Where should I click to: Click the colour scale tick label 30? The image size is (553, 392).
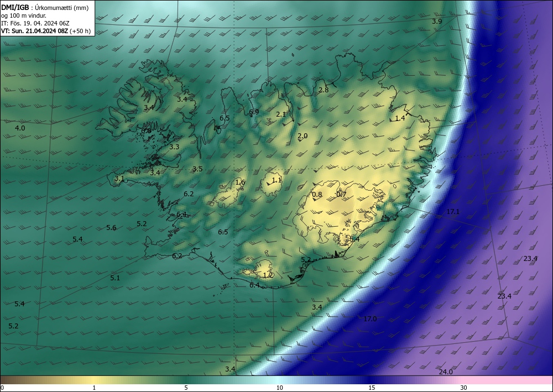coord(463,388)
